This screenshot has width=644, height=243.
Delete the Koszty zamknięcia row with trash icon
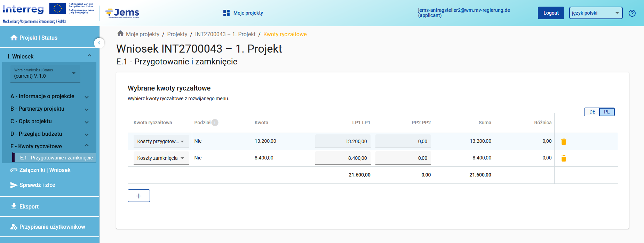[x=564, y=158]
